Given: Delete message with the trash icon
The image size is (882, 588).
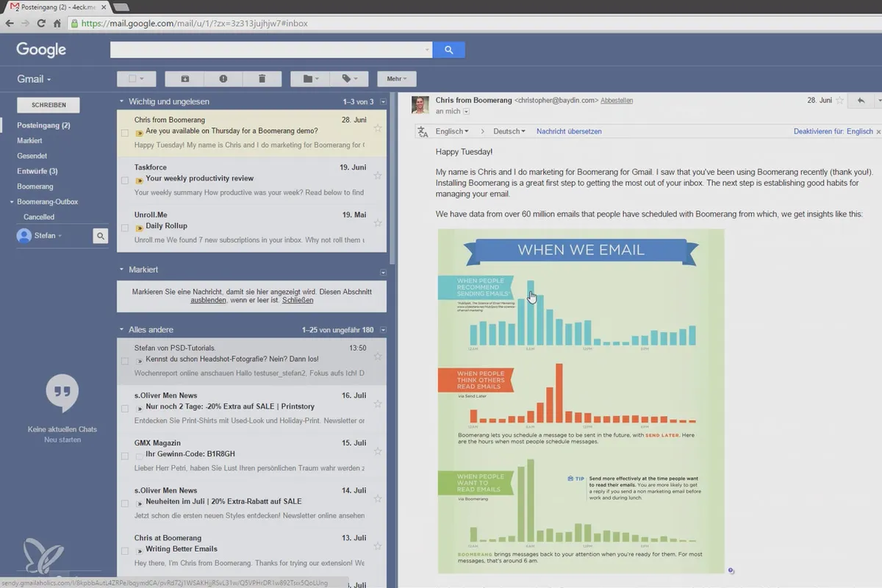Looking at the screenshot, I should point(262,79).
